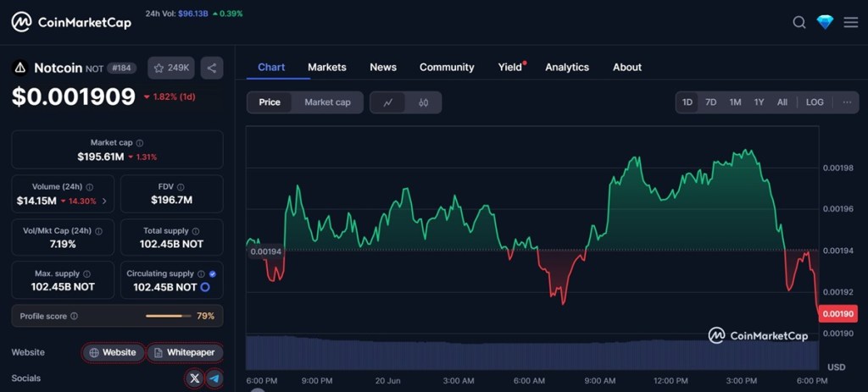Set chart range to 7D

711,102
